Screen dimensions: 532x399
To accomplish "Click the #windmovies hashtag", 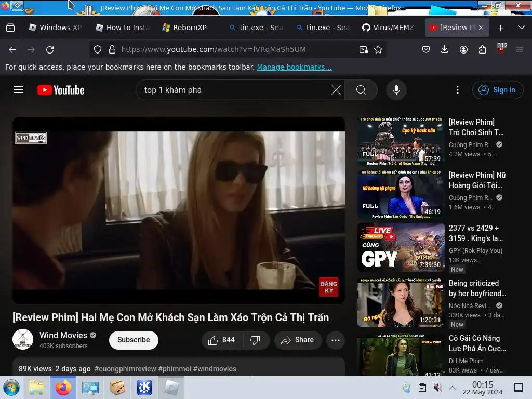I will (x=215, y=369).
